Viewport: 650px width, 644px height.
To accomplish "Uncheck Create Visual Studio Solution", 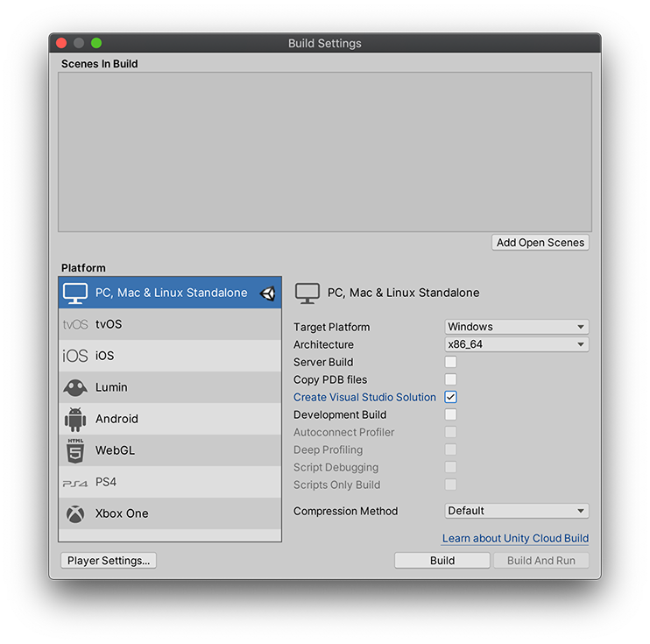I will (450, 397).
